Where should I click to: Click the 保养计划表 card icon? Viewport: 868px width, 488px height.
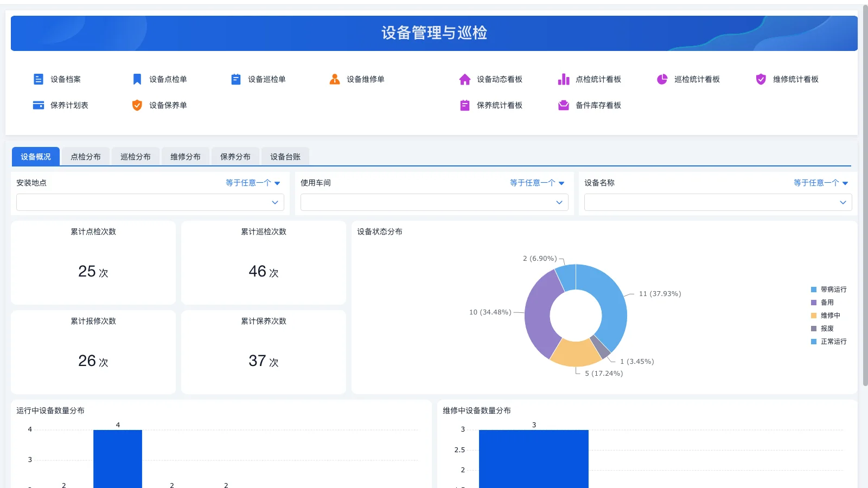[x=39, y=105]
